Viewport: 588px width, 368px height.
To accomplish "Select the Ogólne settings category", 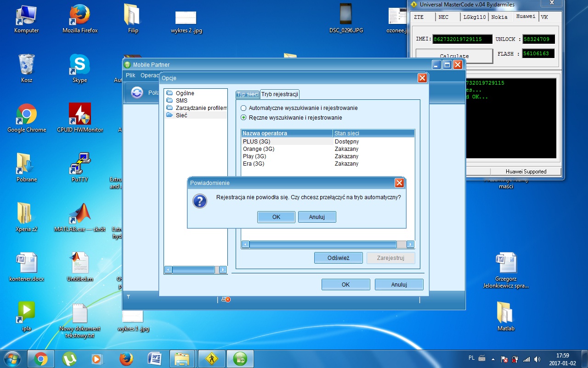I will coord(185,93).
